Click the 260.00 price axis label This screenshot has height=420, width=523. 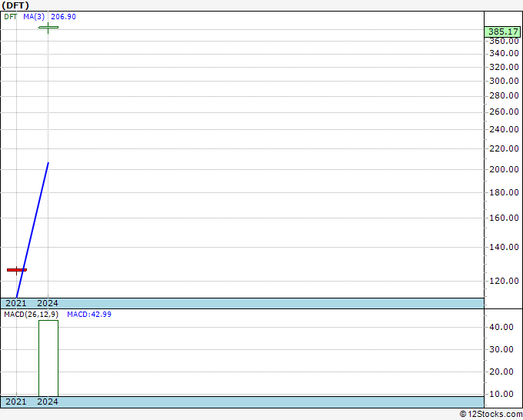pyautogui.click(x=504, y=112)
